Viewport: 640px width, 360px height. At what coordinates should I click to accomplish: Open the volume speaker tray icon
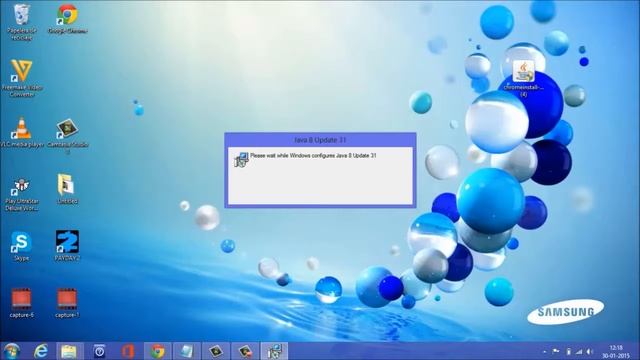(x=590, y=351)
